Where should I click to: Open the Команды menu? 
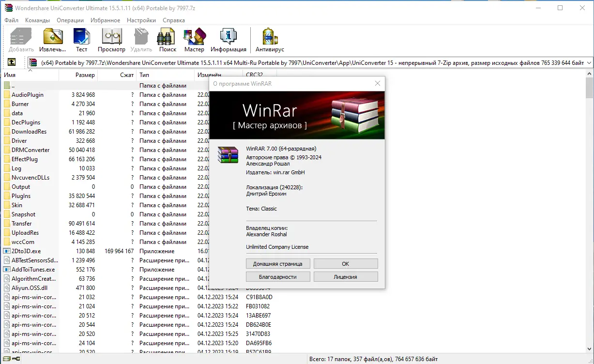[x=37, y=20]
